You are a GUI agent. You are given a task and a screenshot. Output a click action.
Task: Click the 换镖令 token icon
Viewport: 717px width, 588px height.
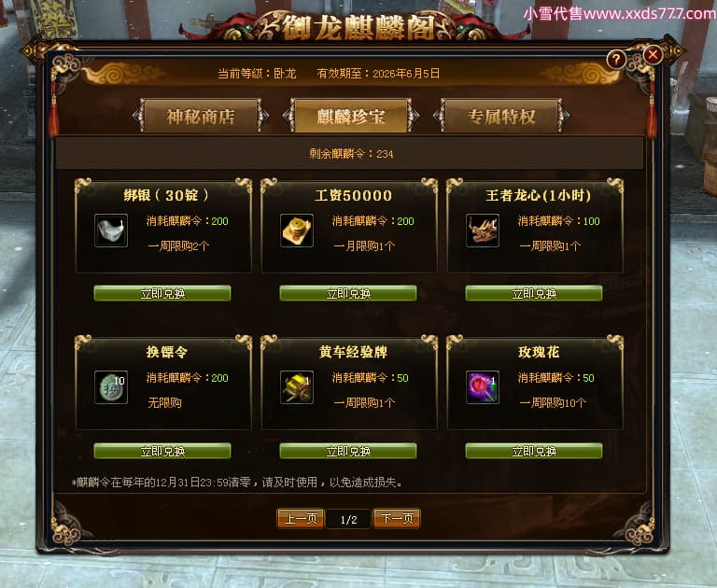coord(111,387)
